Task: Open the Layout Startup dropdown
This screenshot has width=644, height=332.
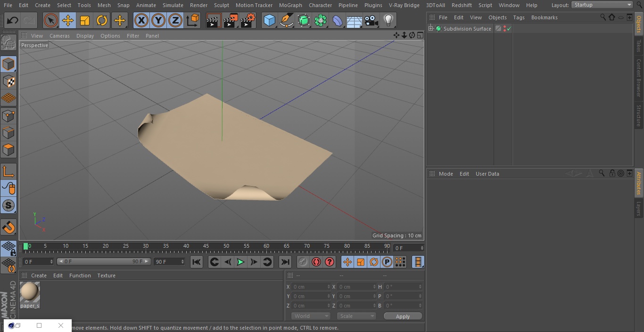Action: [x=603, y=5]
